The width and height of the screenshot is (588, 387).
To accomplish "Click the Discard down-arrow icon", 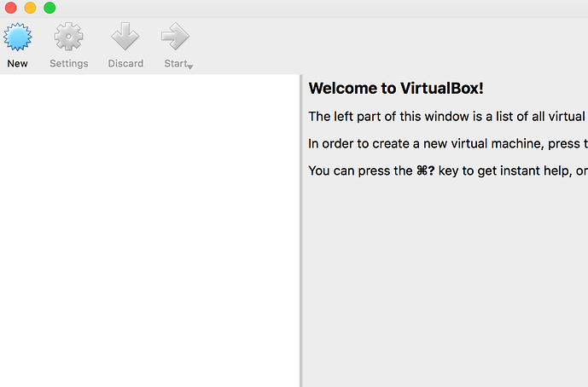I will click(x=125, y=37).
